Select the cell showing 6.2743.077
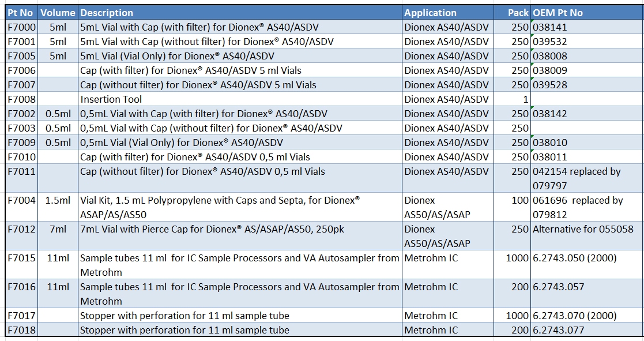 [x=553, y=330]
